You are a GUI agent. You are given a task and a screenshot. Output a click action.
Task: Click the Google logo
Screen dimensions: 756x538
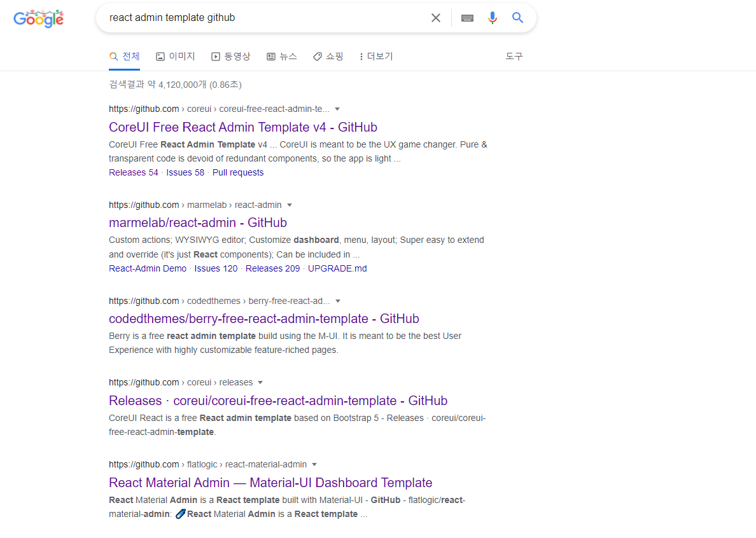click(39, 18)
